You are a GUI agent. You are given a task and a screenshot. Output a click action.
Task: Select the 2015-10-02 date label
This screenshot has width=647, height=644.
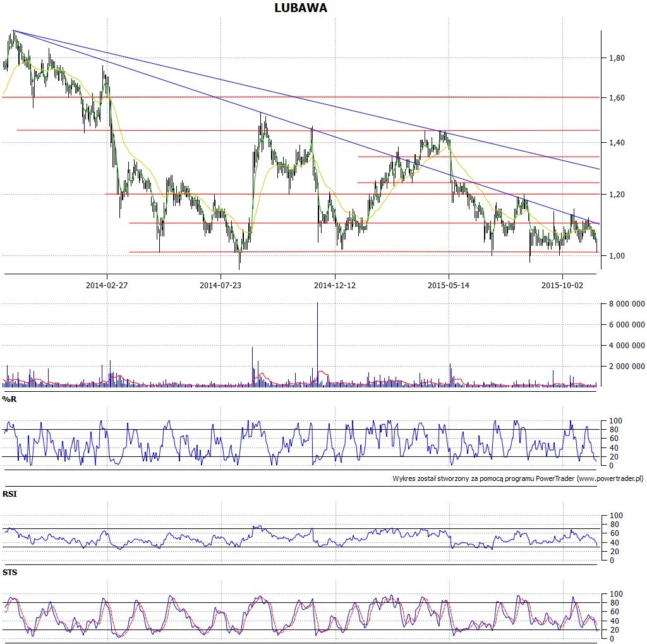[562, 285]
